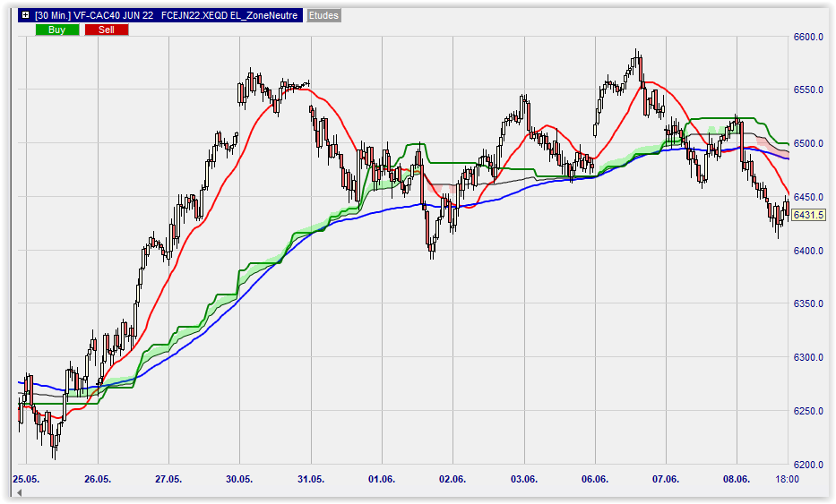The image size is (836, 504).
Task: Click date label 26.05. on time axis
Action: tap(98, 479)
